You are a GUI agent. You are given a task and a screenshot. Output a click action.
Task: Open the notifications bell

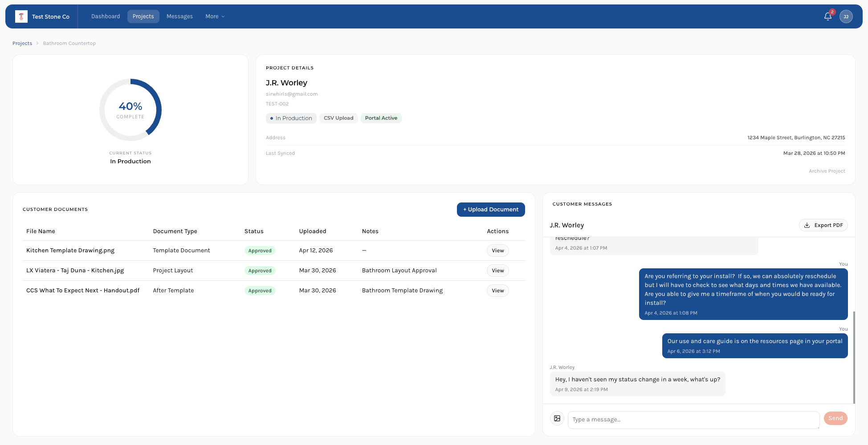tap(827, 16)
